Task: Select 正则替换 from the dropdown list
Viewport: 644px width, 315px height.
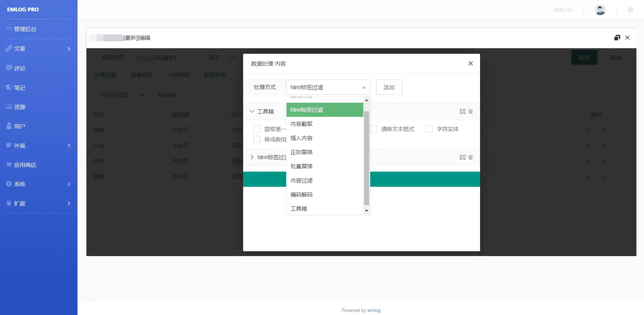Action: [x=301, y=152]
